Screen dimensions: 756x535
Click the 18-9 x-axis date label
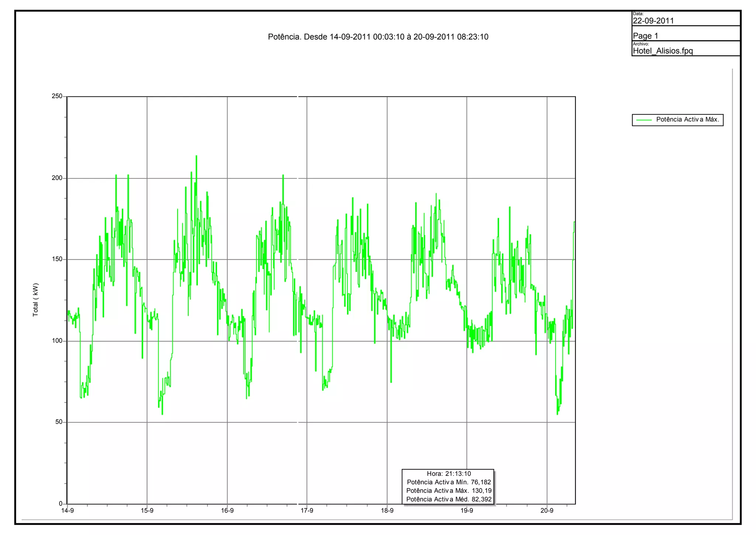coord(387,511)
